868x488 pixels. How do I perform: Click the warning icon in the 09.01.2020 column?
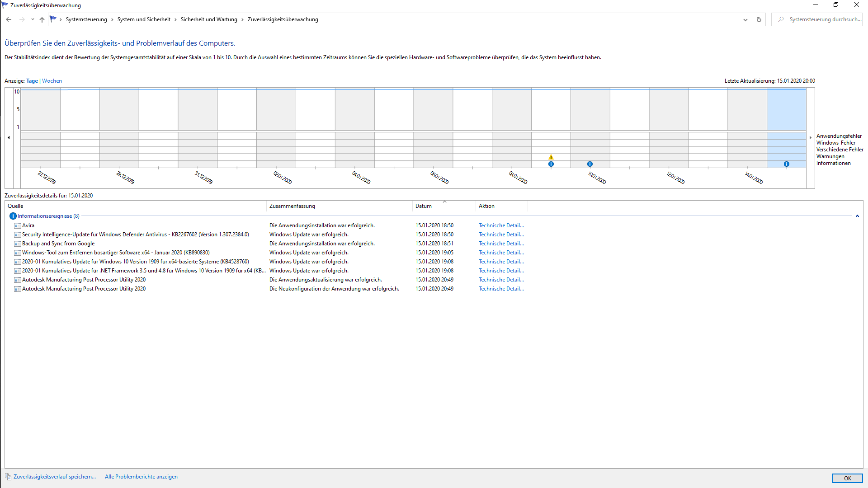point(551,157)
